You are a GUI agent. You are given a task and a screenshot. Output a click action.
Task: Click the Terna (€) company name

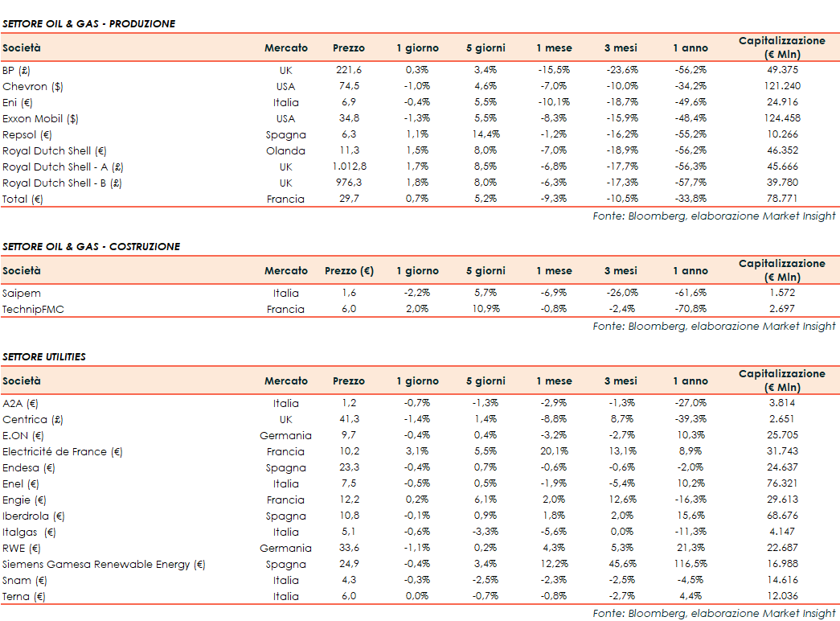pos(24,596)
